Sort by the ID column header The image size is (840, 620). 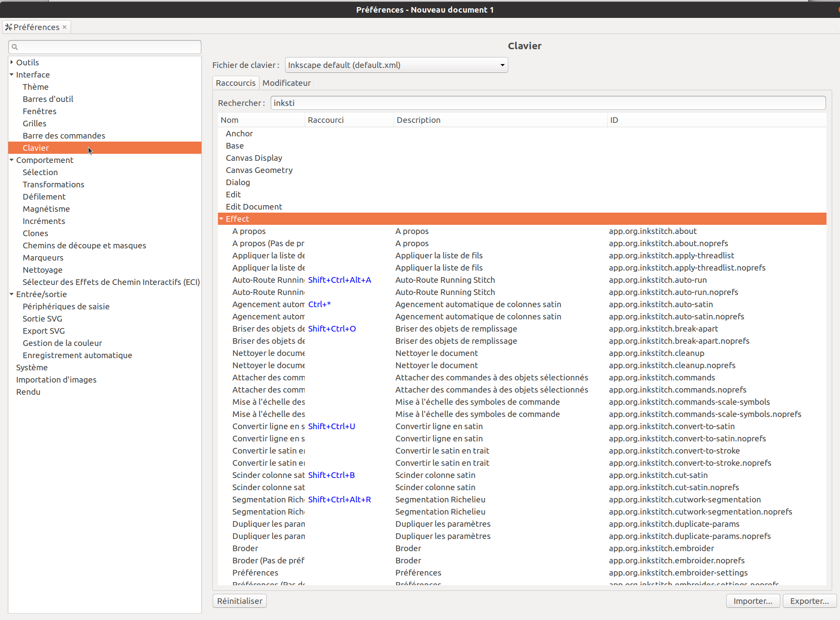point(717,120)
